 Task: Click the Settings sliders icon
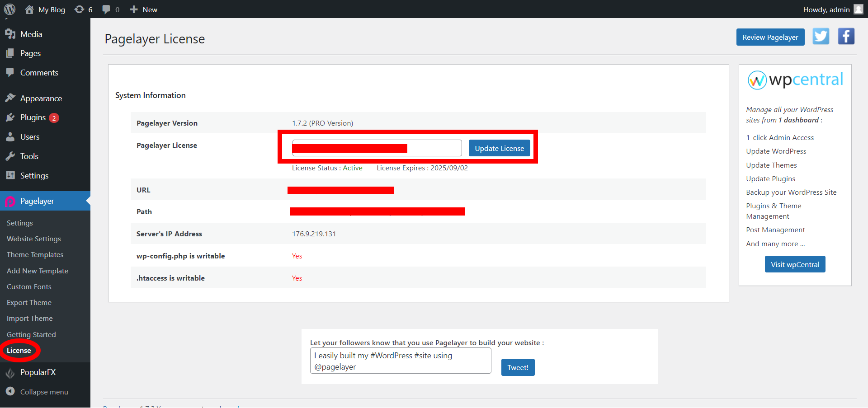(10, 175)
